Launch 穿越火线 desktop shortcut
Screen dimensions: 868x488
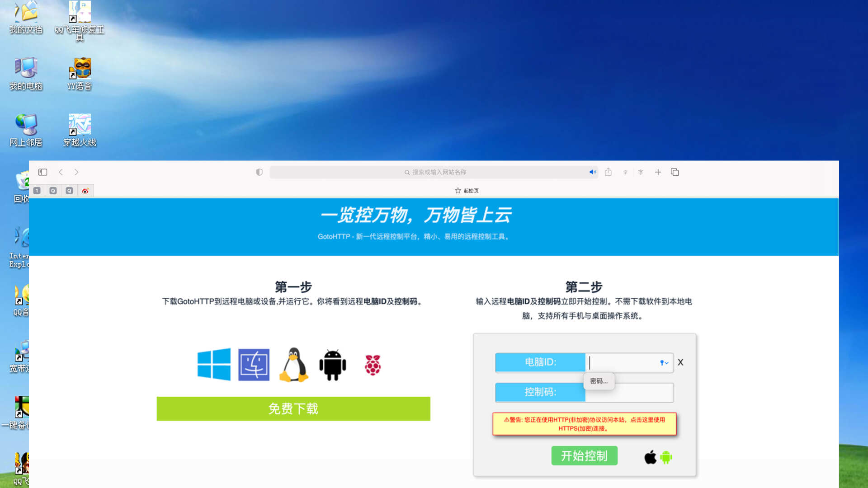click(80, 131)
